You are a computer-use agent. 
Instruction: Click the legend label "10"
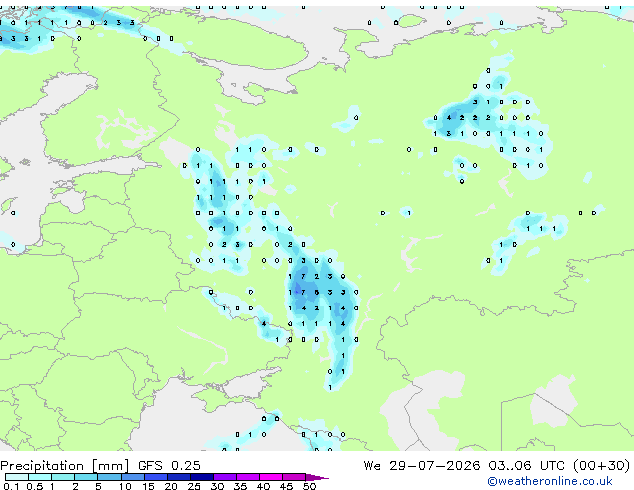125,486
